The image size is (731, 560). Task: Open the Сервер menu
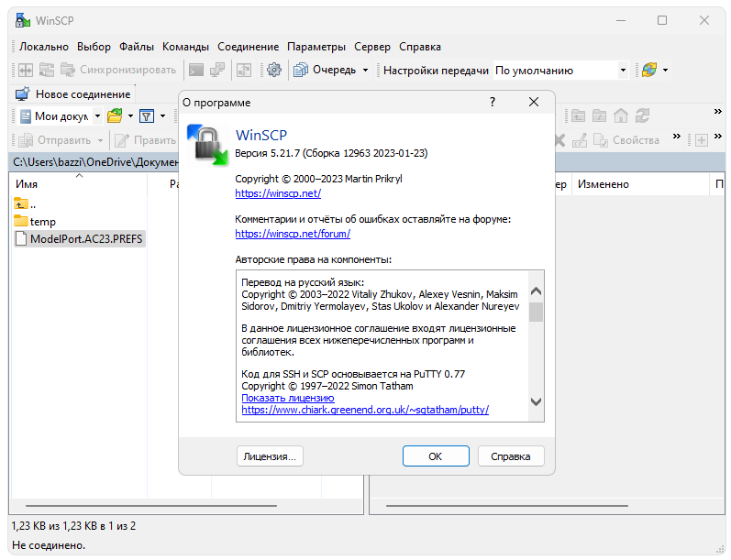pyautogui.click(x=372, y=47)
